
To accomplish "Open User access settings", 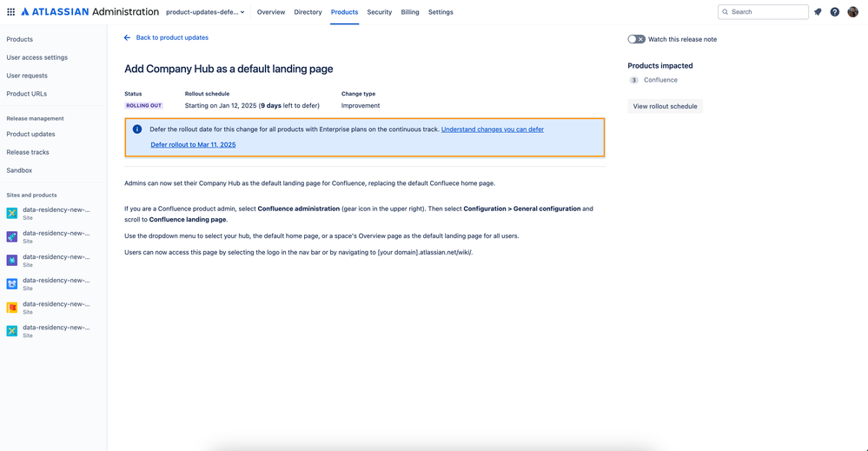I will click(37, 57).
